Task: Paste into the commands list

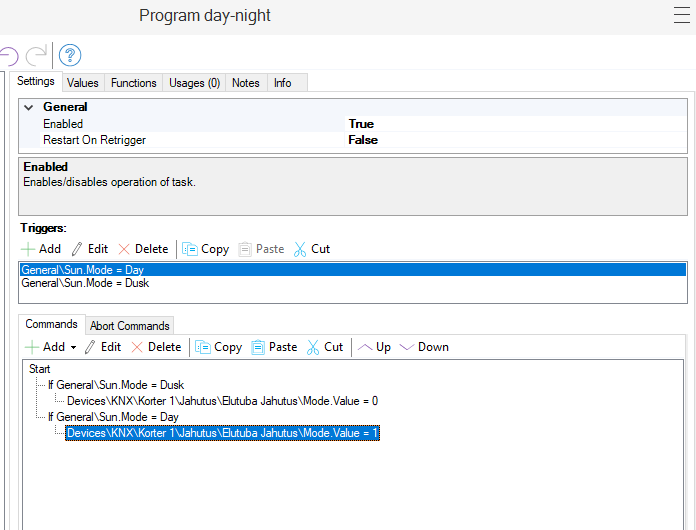Action: point(274,347)
